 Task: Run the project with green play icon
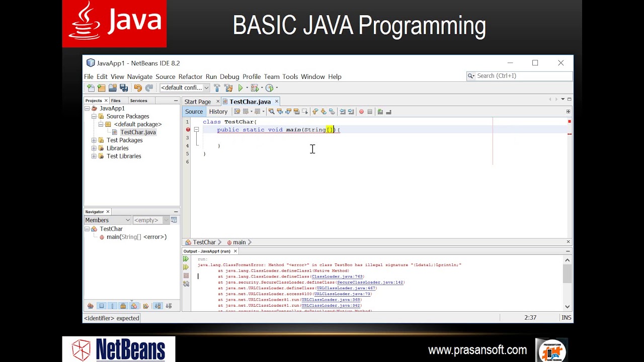point(240,88)
